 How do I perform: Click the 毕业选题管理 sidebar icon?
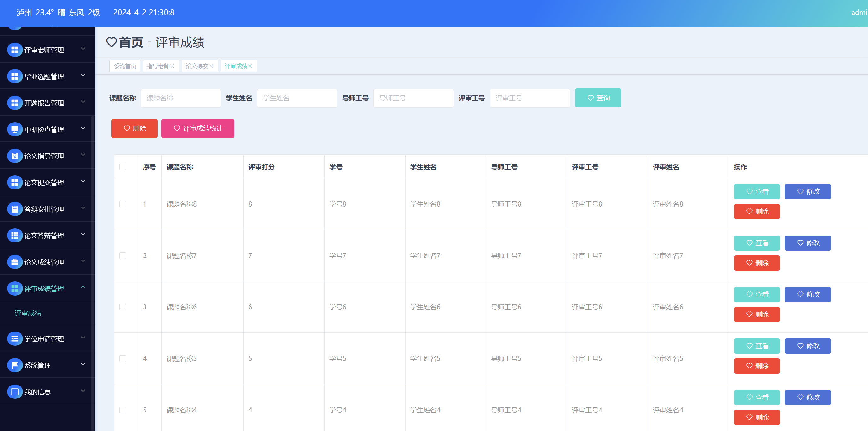[x=15, y=76]
